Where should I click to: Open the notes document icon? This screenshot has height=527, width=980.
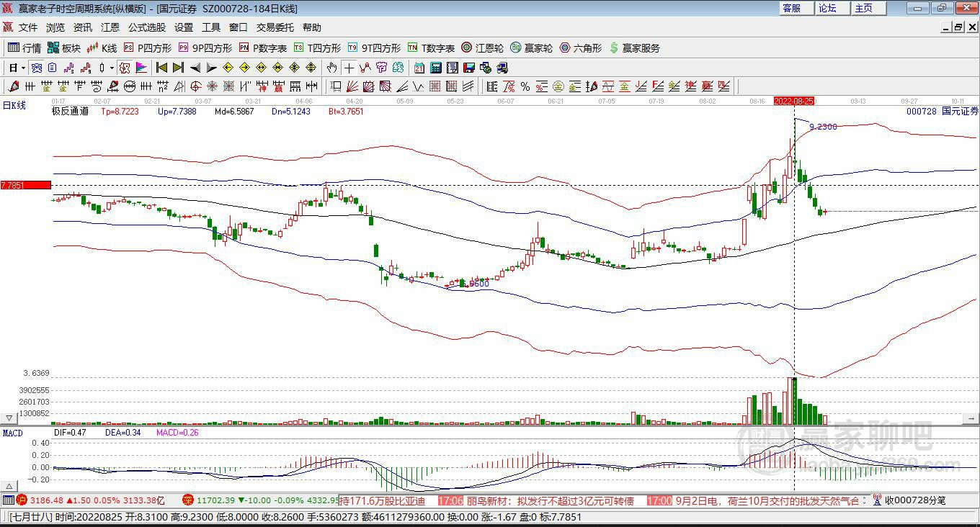[453, 68]
